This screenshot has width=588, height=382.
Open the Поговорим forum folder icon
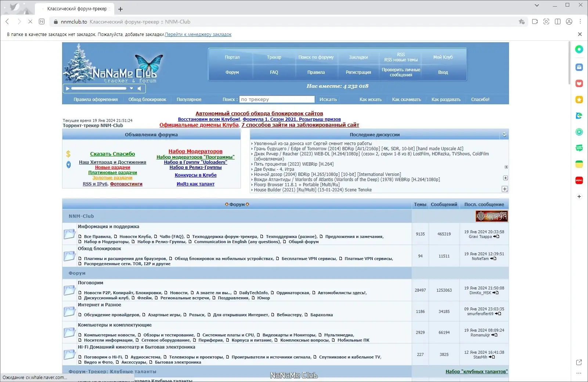(x=69, y=290)
